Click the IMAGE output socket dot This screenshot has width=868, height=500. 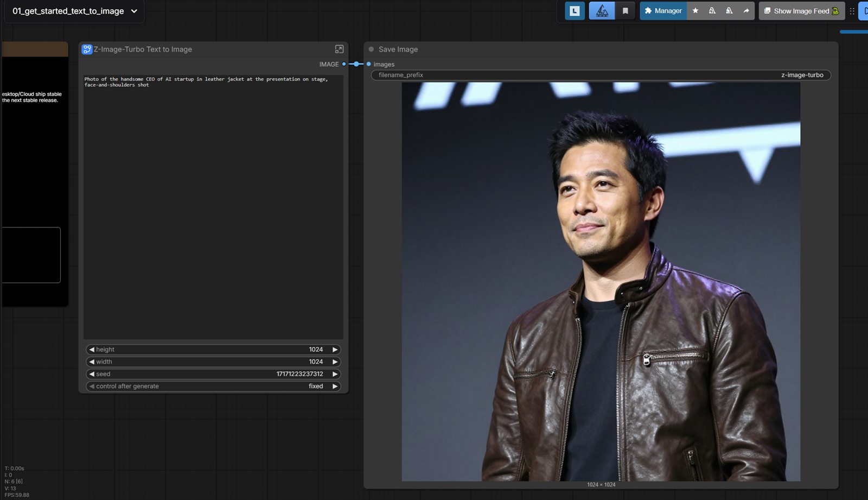(x=344, y=64)
